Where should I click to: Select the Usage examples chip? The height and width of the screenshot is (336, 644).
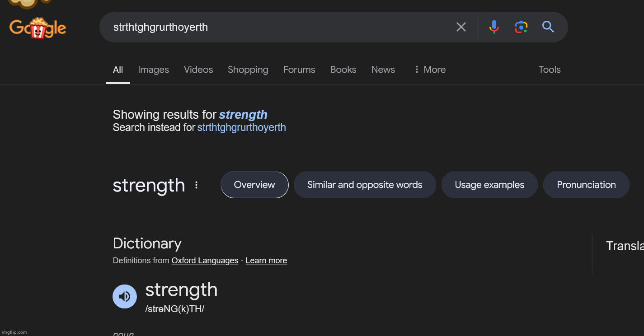(x=489, y=185)
